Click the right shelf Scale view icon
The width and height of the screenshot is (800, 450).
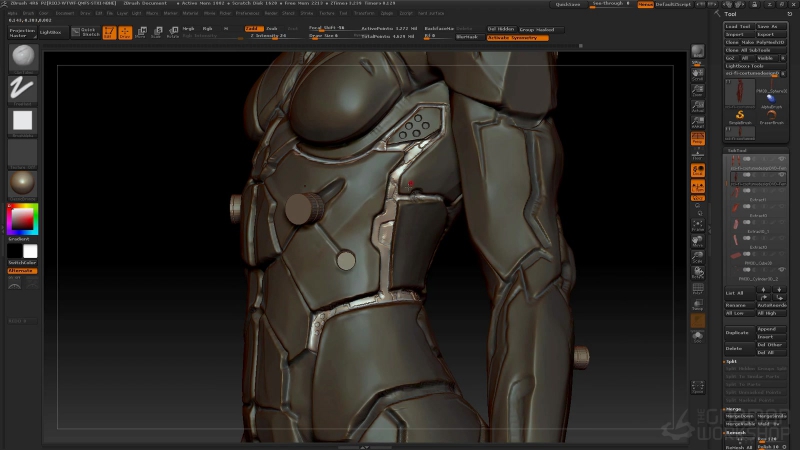[x=697, y=258]
